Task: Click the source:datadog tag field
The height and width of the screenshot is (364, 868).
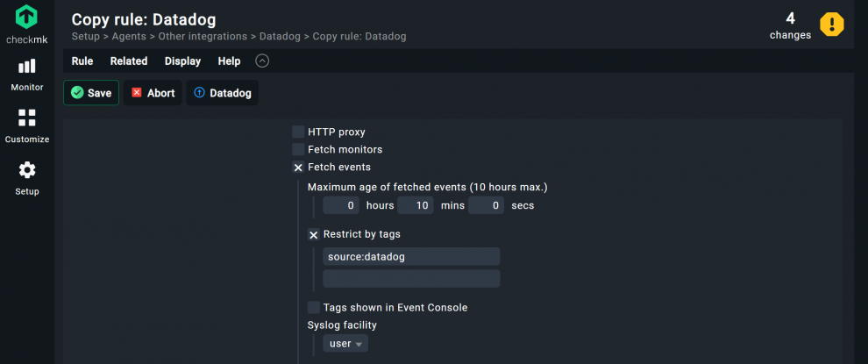Action: tap(411, 256)
